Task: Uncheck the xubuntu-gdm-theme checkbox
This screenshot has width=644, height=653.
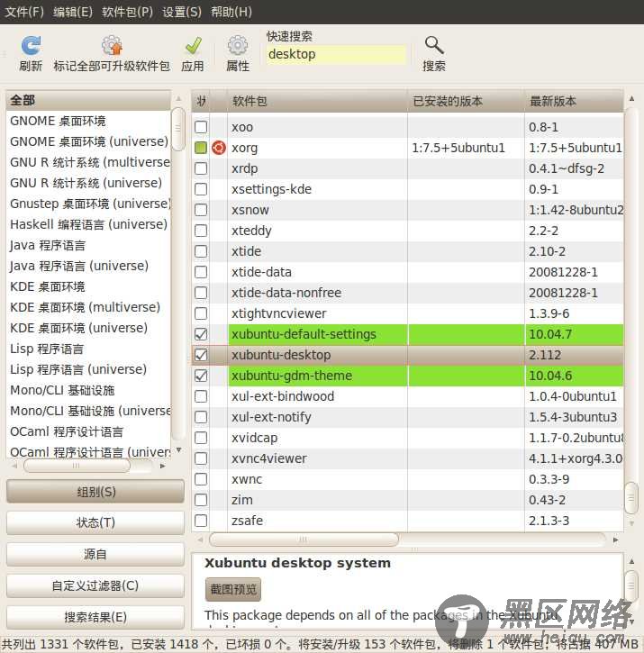Action: pos(201,376)
